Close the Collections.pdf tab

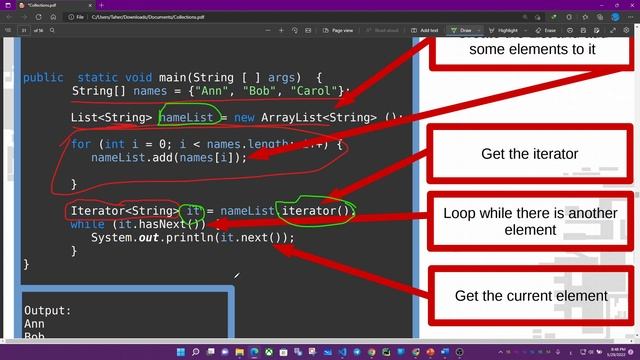tap(90, 5)
